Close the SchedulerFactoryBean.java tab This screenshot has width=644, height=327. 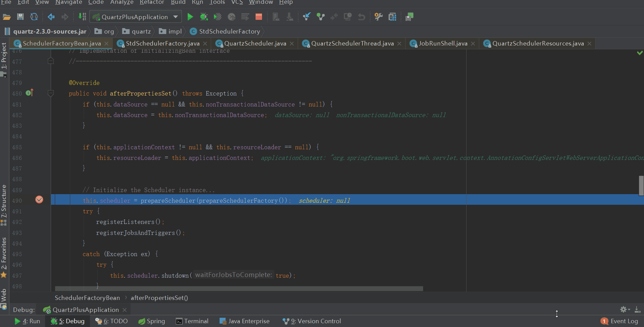coord(107,43)
